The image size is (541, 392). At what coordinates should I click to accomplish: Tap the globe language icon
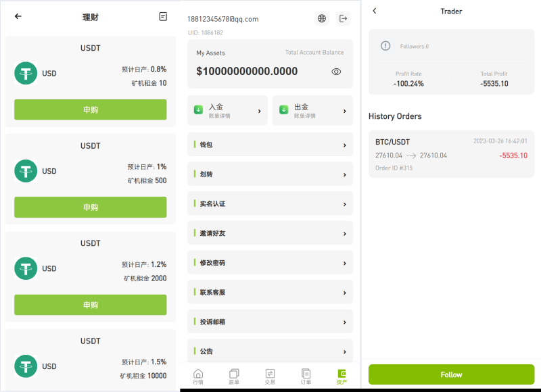click(x=322, y=18)
